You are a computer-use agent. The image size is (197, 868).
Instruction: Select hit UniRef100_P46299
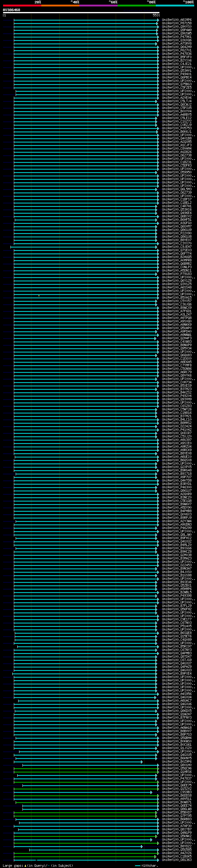click(177, 528)
